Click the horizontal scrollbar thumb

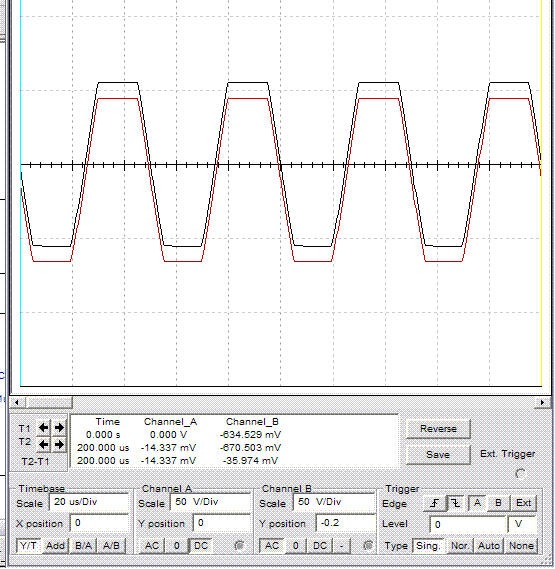pyautogui.click(x=48, y=402)
